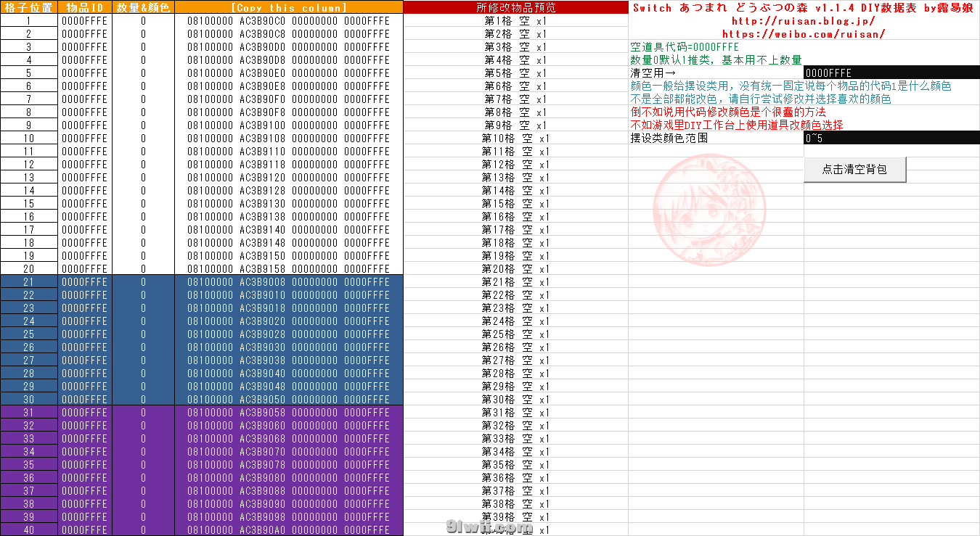This screenshot has width=980, height=536.
Task: Select the preview cell 第15格 空 x1
Action: coord(515,204)
